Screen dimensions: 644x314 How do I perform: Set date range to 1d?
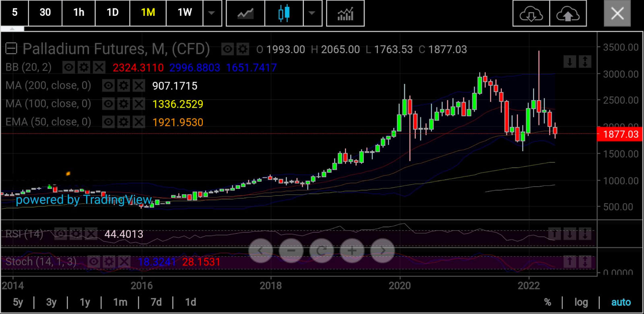click(190, 302)
